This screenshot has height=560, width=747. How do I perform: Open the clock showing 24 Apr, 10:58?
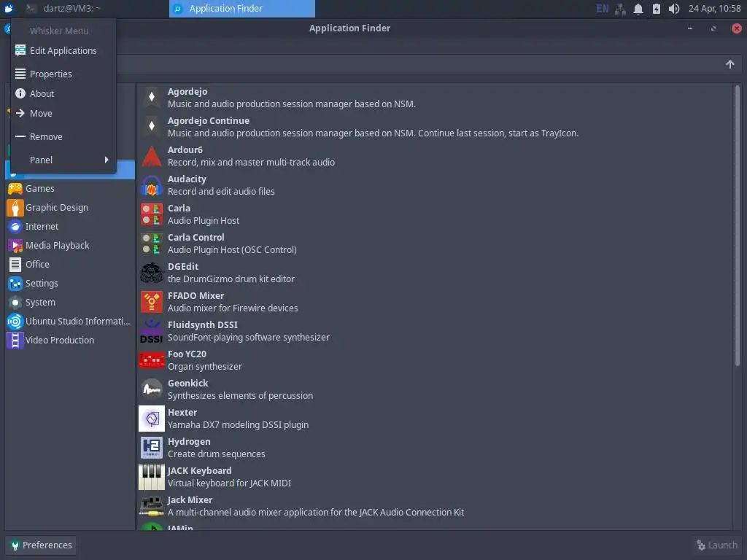point(715,9)
